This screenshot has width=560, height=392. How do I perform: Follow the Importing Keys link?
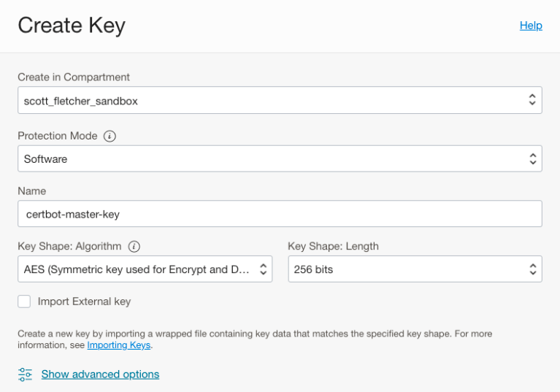[119, 345]
